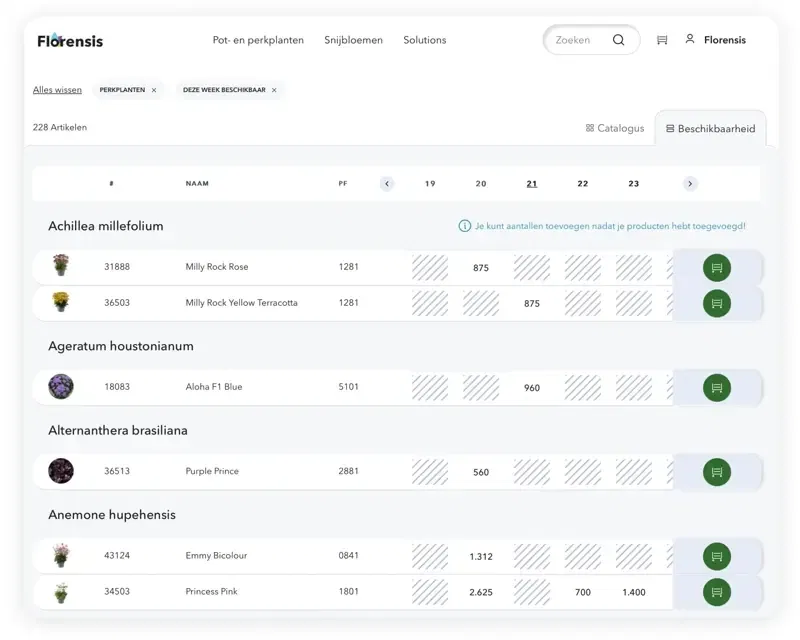The width and height of the screenshot is (800, 640).
Task: Add Purple Prince to cart
Action: [x=716, y=472]
